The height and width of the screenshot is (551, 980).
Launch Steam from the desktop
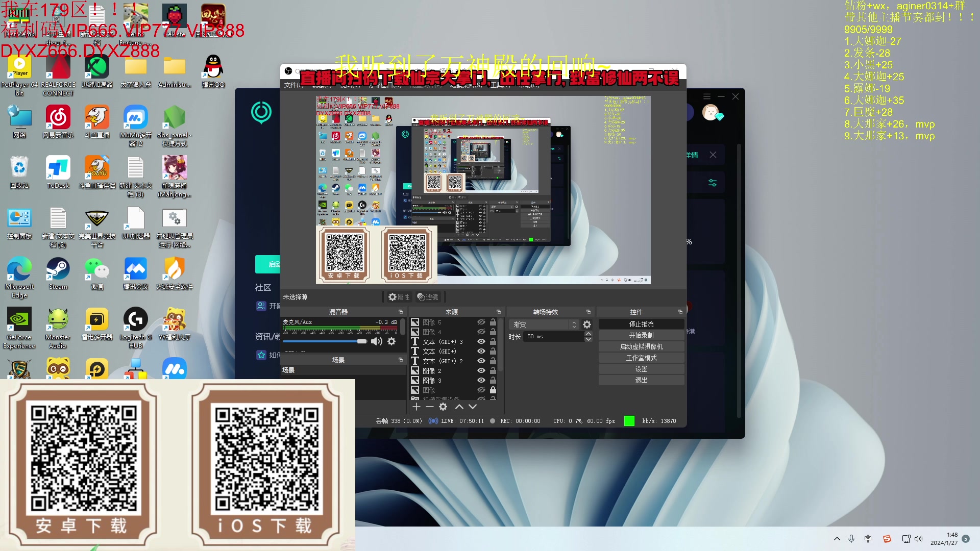(x=58, y=273)
